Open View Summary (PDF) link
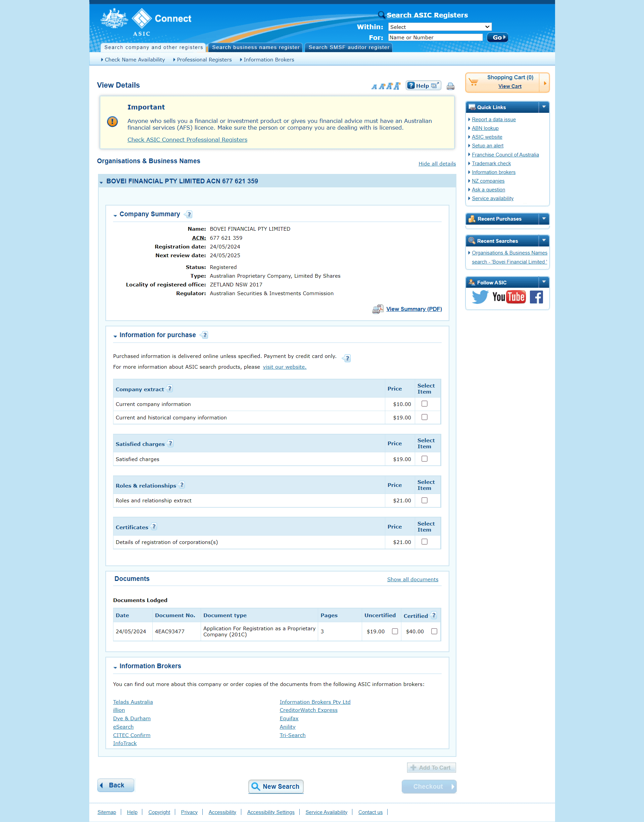This screenshot has height=822, width=644. [414, 309]
